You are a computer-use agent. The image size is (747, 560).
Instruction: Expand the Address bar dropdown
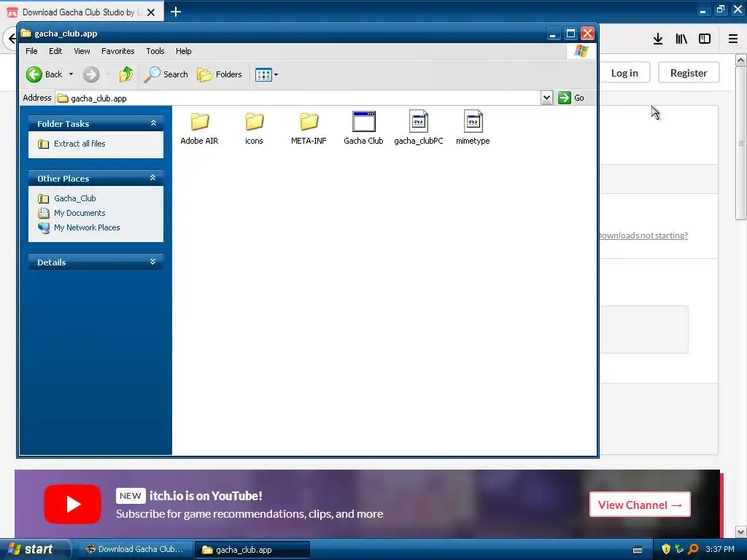[546, 98]
